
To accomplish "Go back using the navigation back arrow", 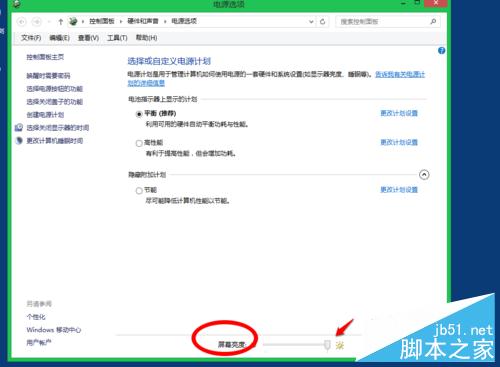I will (x=22, y=22).
